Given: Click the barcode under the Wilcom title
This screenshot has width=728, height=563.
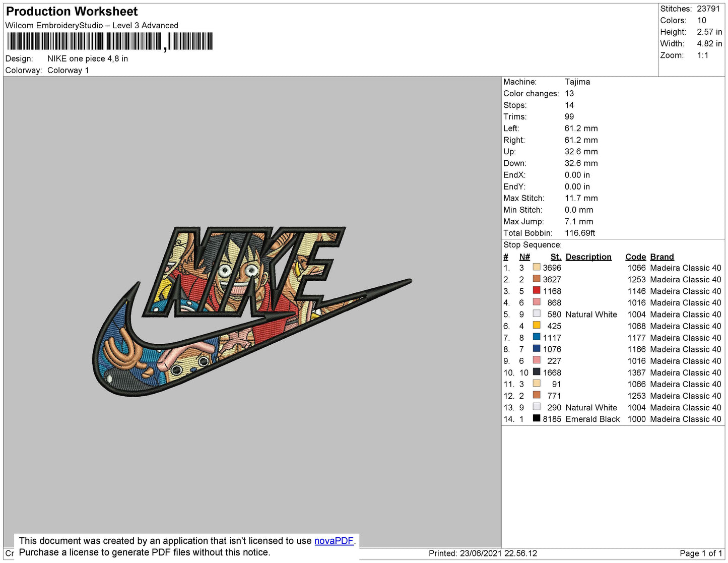Looking at the screenshot, I should pyautogui.click(x=110, y=42).
